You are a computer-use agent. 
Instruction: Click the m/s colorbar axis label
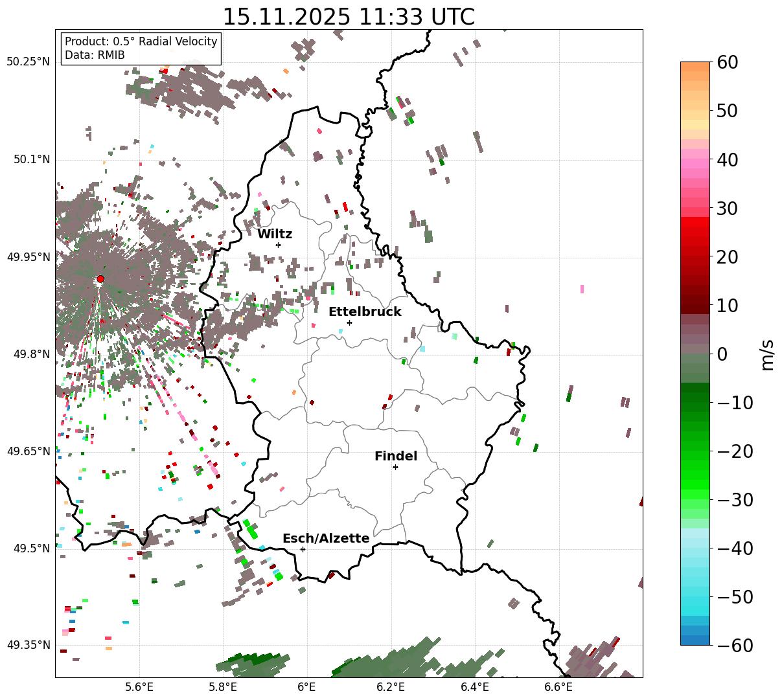[768, 354]
